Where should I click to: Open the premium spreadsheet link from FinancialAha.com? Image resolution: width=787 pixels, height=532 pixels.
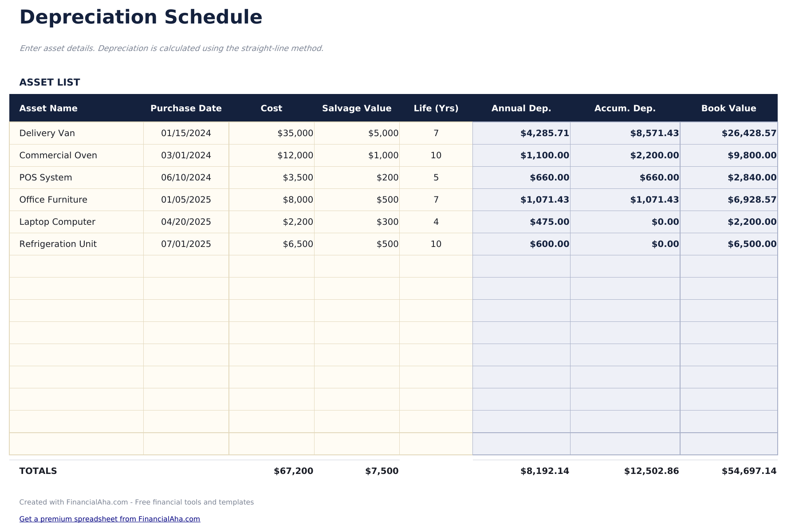point(110,519)
